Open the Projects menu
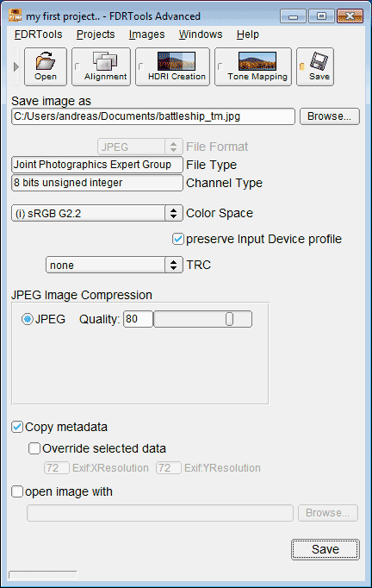 click(x=96, y=34)
